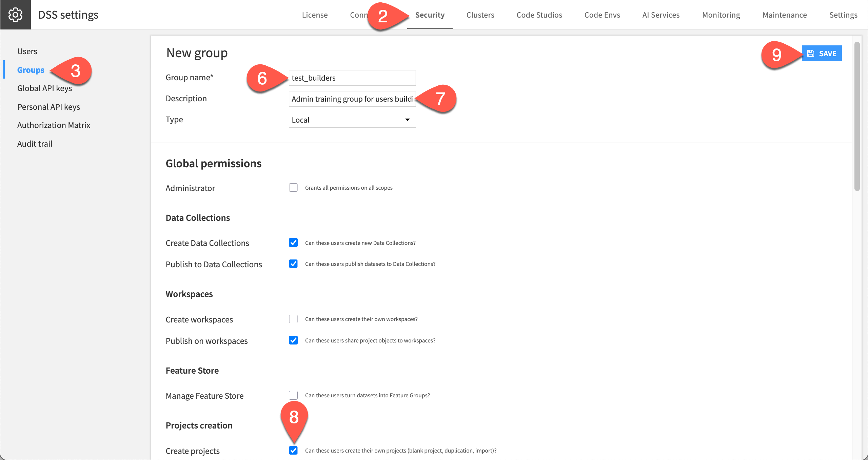
Task: Enable Manage Feature Store checkbox
Action: tap(293, 395)
